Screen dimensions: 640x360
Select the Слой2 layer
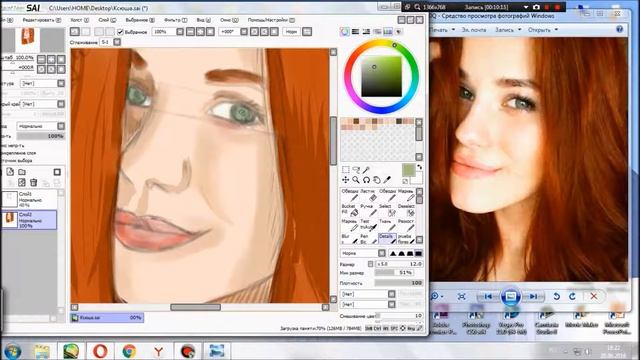pyautogui.click(x=29, y=220)
